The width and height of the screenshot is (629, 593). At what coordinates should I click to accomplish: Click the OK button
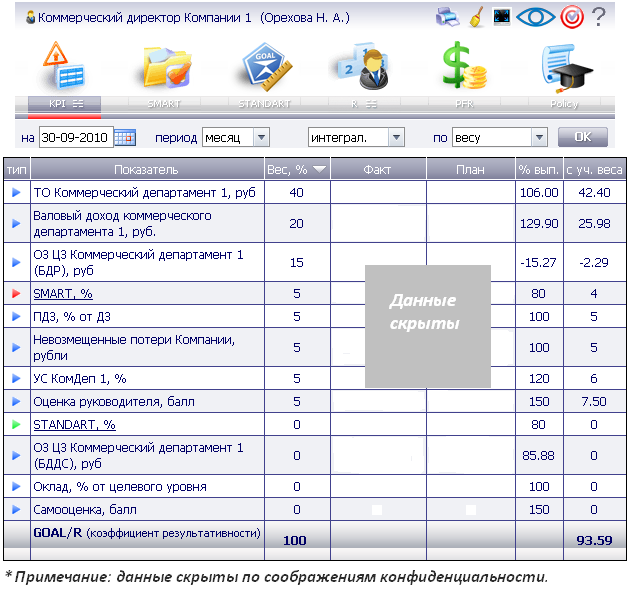[x=583, y=137]
